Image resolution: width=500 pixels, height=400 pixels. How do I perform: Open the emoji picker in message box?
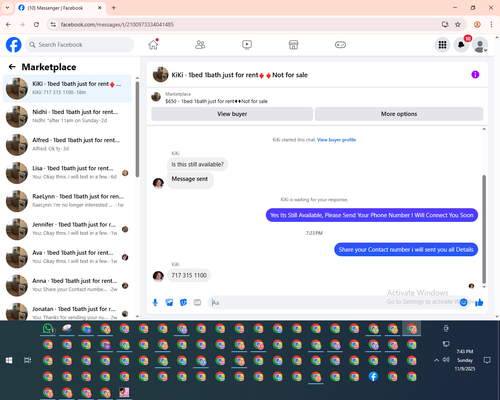(x=463, y=302)
